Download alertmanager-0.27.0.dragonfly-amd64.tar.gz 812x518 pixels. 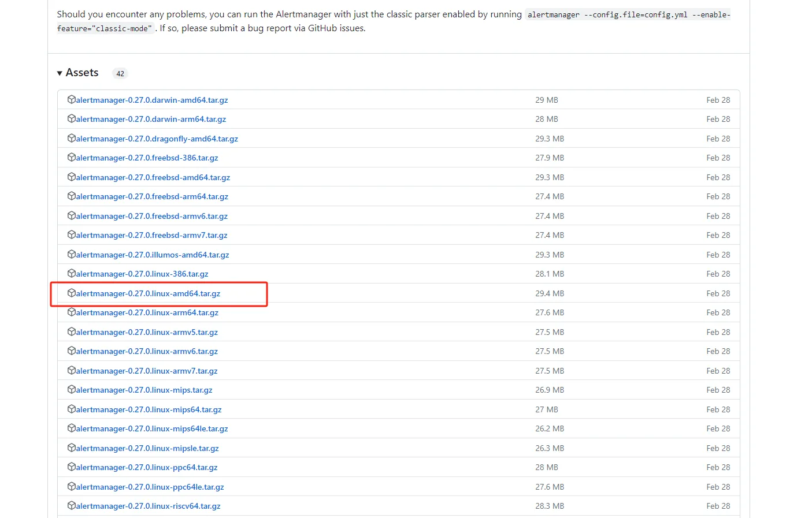(157, 139)
